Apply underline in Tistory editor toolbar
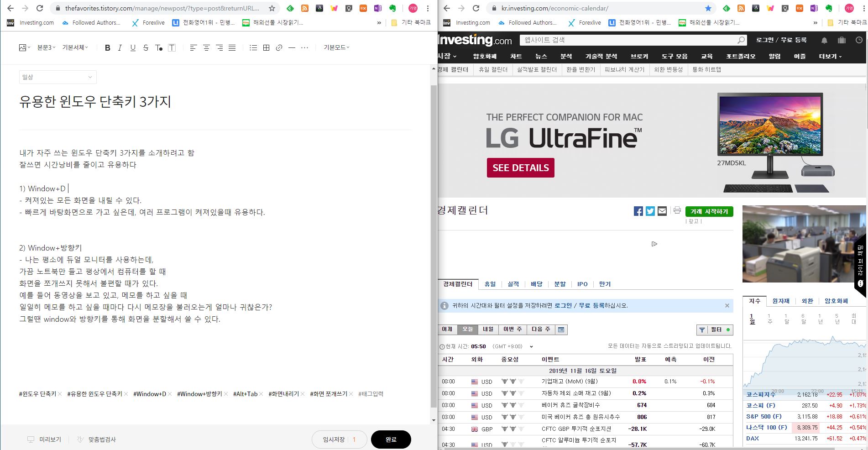The width and height of the screenshot is (868, 450). 133,47
